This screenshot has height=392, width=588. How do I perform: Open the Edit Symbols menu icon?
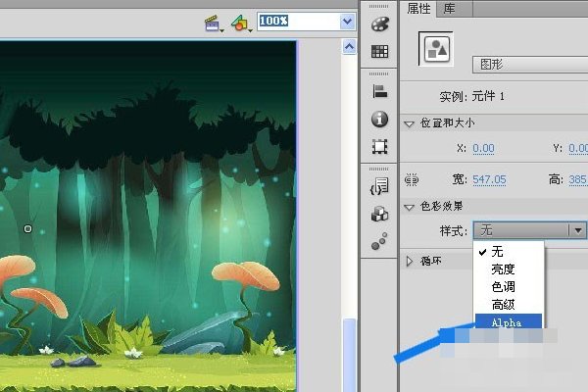(241, 24)
